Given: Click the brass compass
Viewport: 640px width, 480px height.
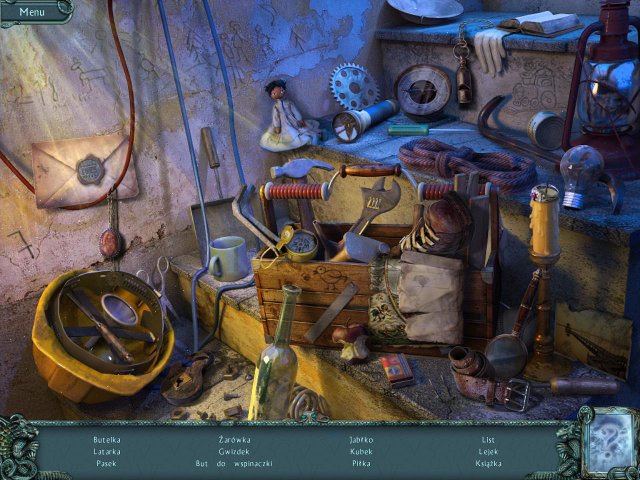Looking at the screenshot, I should click(301, 245).
